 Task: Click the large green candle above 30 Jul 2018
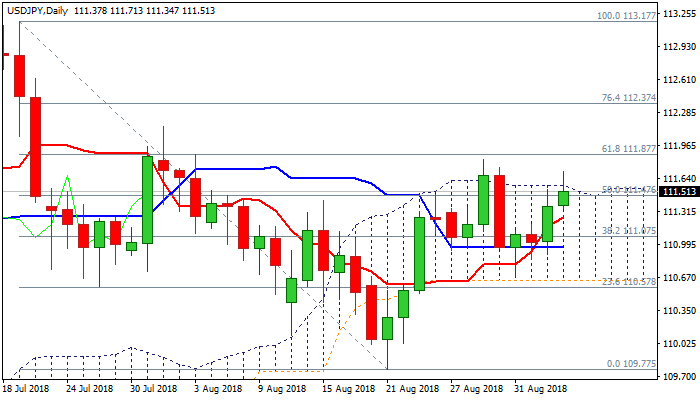tap(147, 200)
